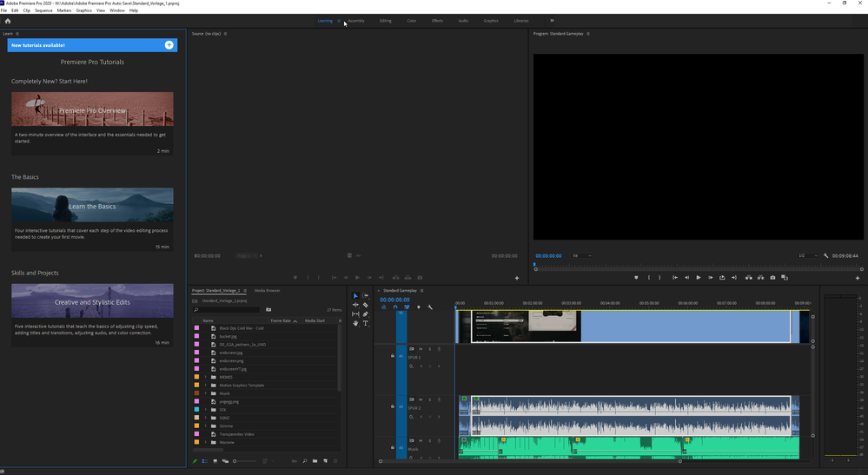Open timeline display settings wrench
This screenshot has width=868, height=475.
[x=430, y=307]
